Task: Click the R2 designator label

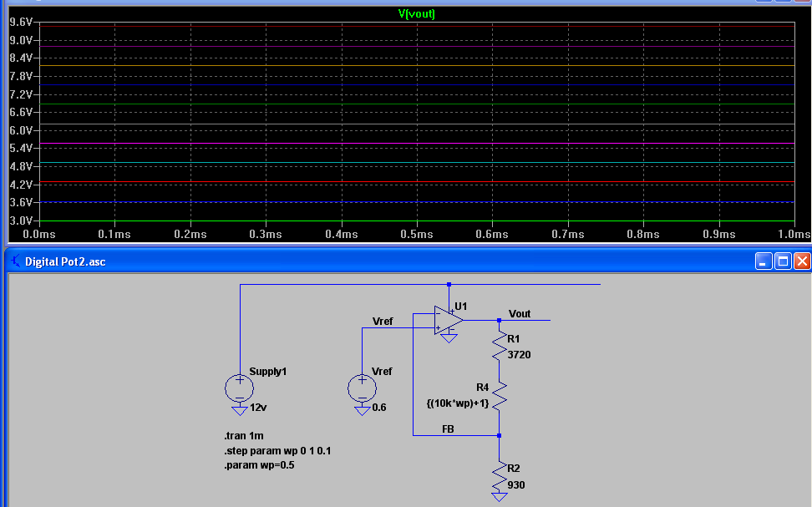Action: 513,468
